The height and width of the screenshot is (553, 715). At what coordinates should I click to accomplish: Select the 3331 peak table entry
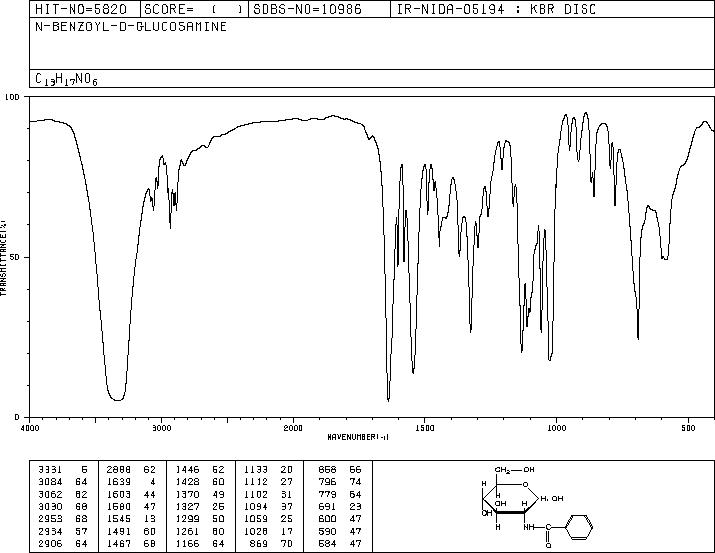[63, 469]
